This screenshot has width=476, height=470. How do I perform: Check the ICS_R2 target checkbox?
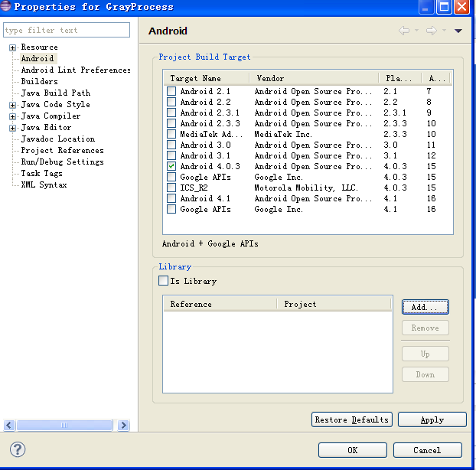pyautogui.click(x=171, y=188)
